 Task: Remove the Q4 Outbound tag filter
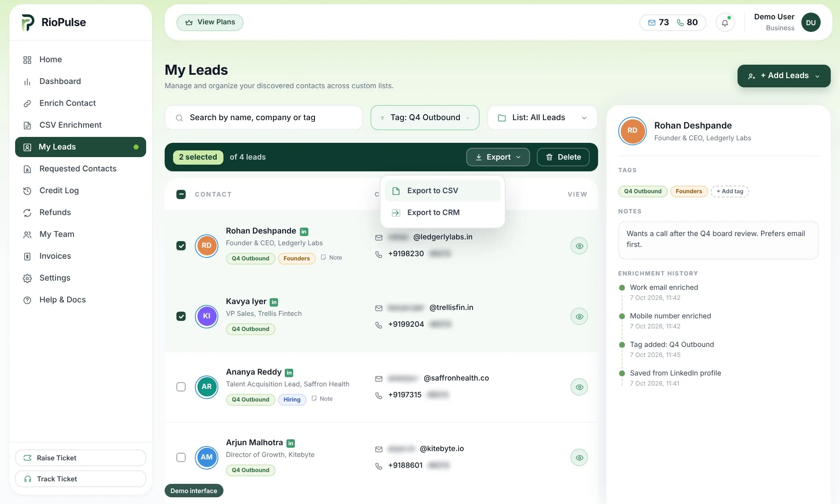tap(468, 118)
